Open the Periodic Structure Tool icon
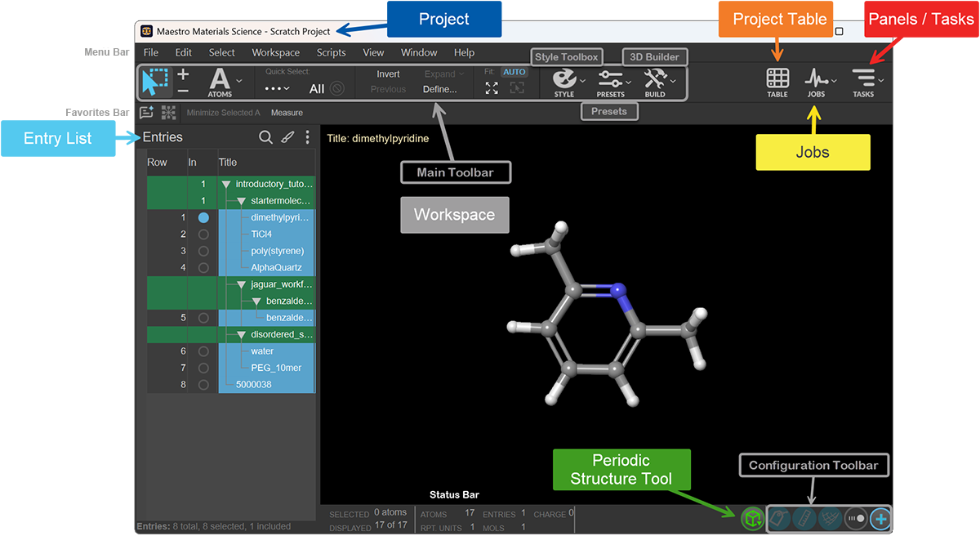980x536 pixels. pyautogui.click(x=752, y=517)
